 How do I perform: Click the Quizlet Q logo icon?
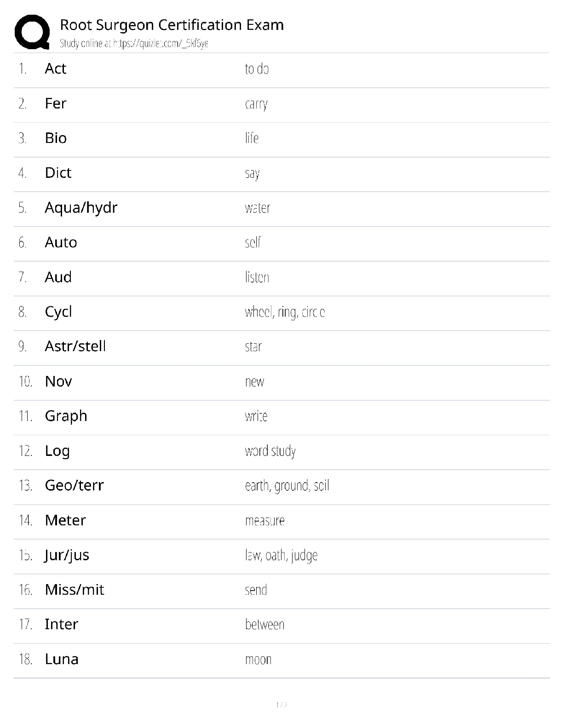pos(32,32)
